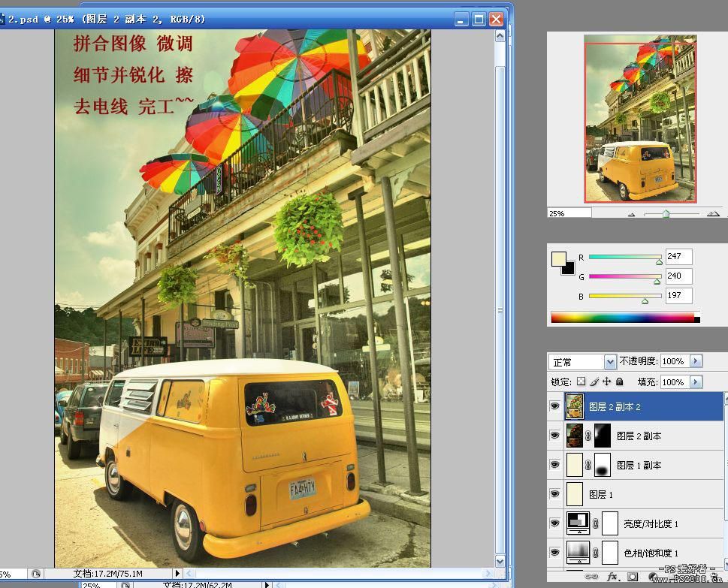Toggle eye icon of 图层 2 副本 layer
728x588 pixels.
(x=554, y=436)
